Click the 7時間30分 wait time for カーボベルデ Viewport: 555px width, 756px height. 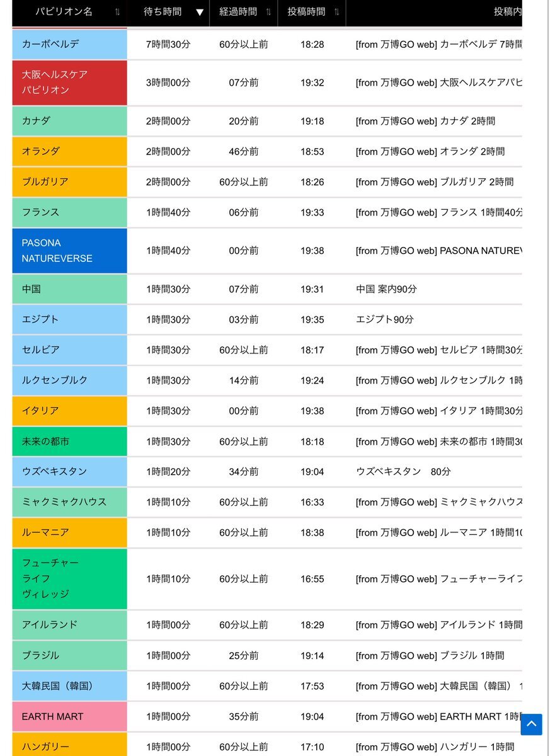168,45
